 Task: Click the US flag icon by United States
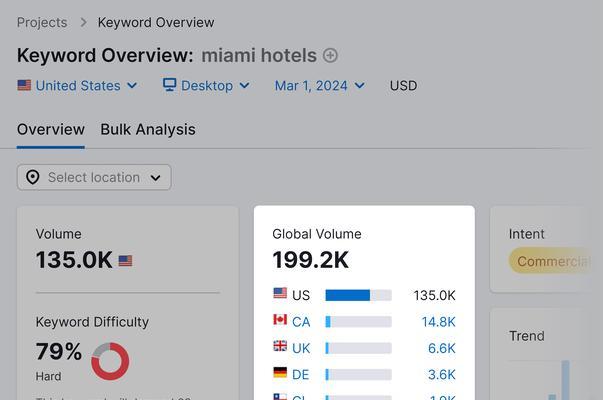click(24, 86)
